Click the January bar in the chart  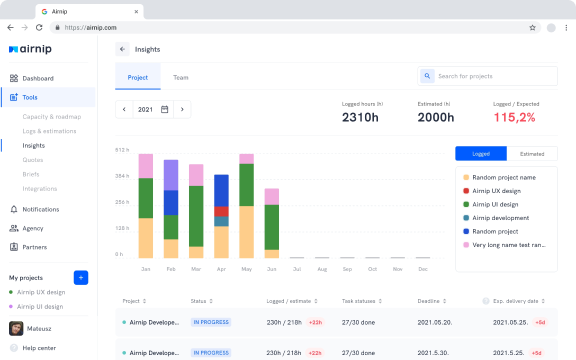(146, 206)
